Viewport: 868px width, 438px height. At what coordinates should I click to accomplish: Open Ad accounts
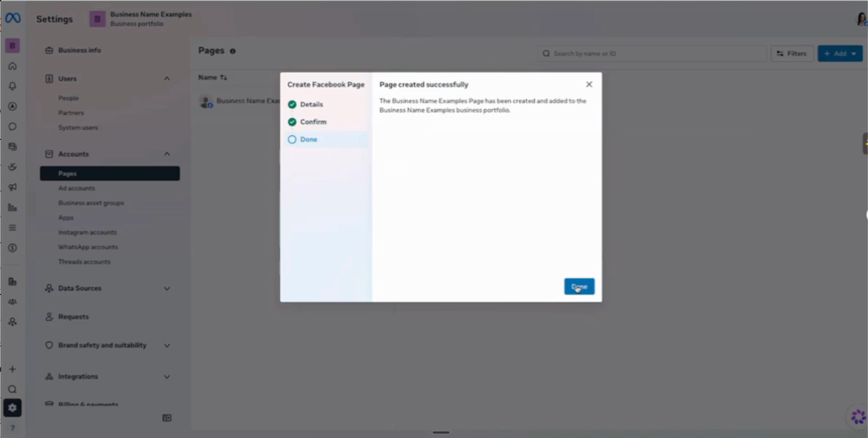click(77, 188)
